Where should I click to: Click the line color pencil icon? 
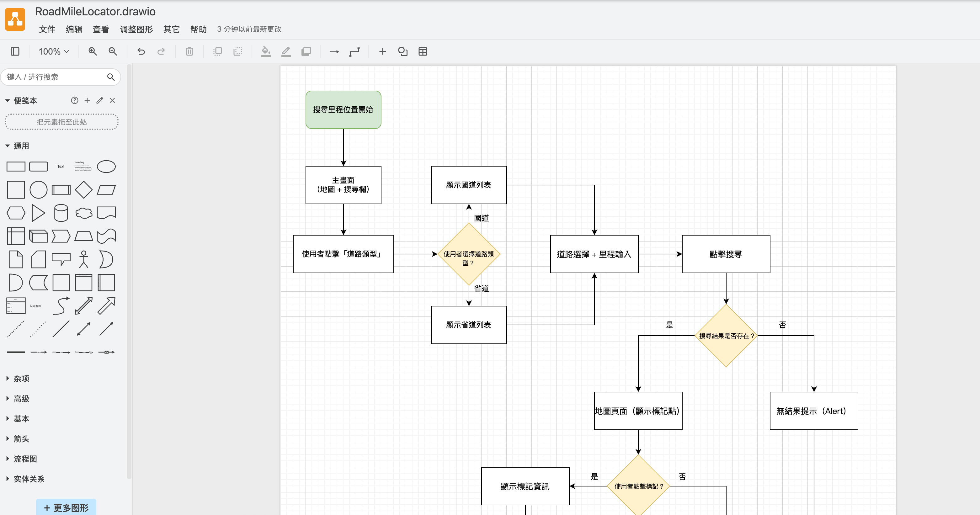tap(286, 51)
